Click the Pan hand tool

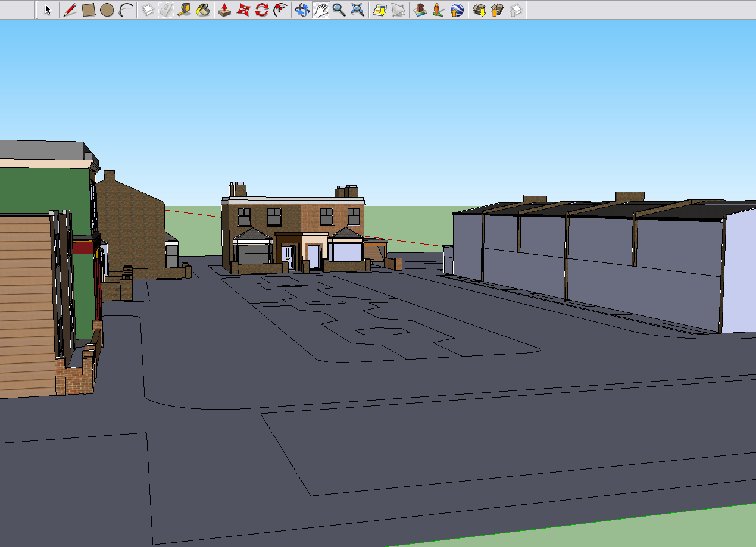click(x=321, y=10)
